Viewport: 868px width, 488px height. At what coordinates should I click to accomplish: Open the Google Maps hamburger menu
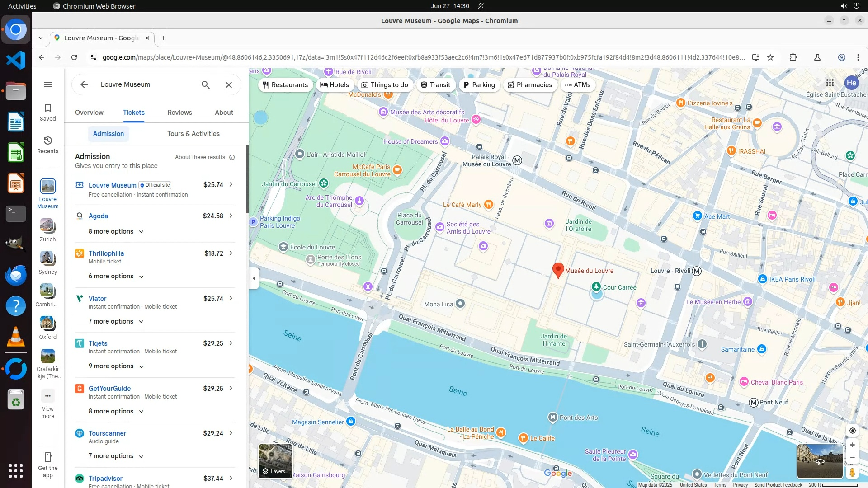pos(48,84)
